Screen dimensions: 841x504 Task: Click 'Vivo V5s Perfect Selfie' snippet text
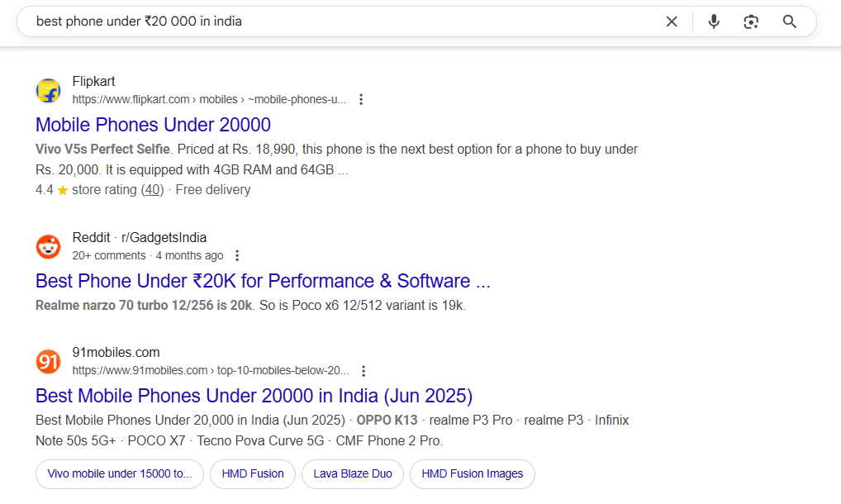point(102,149)
